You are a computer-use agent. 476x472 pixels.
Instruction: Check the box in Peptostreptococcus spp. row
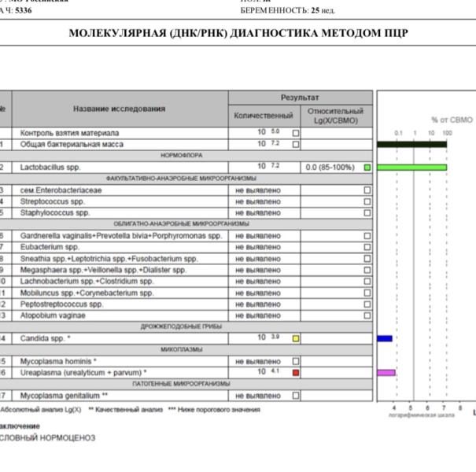[x=367, y=304]
